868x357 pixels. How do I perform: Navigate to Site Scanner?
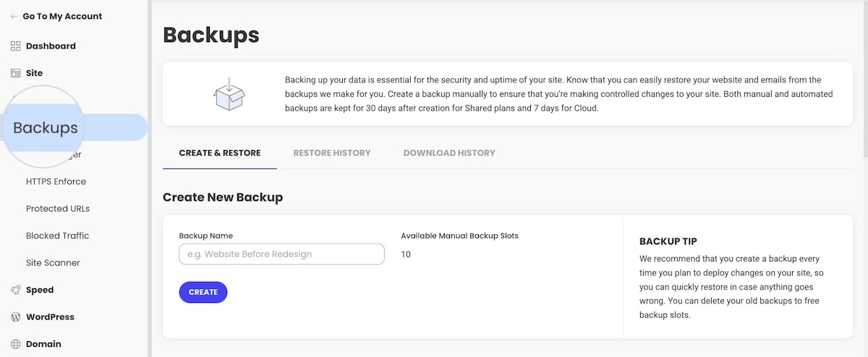coord(53,263)
